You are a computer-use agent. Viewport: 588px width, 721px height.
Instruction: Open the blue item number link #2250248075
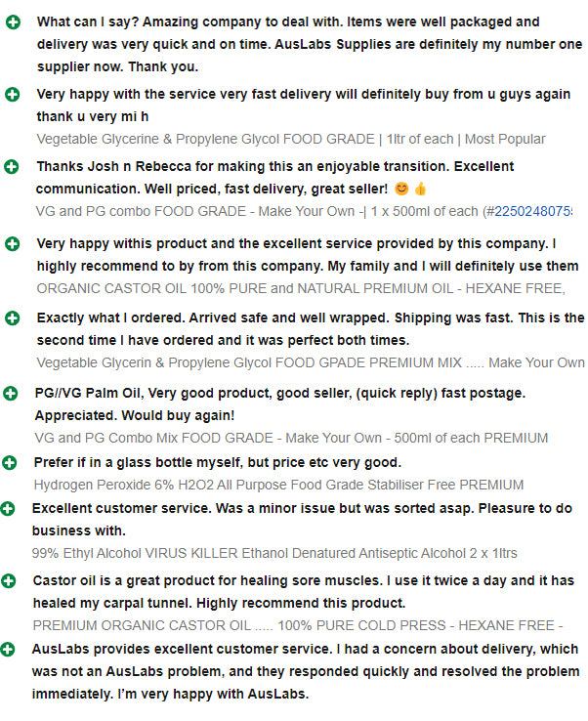point(529,211)
